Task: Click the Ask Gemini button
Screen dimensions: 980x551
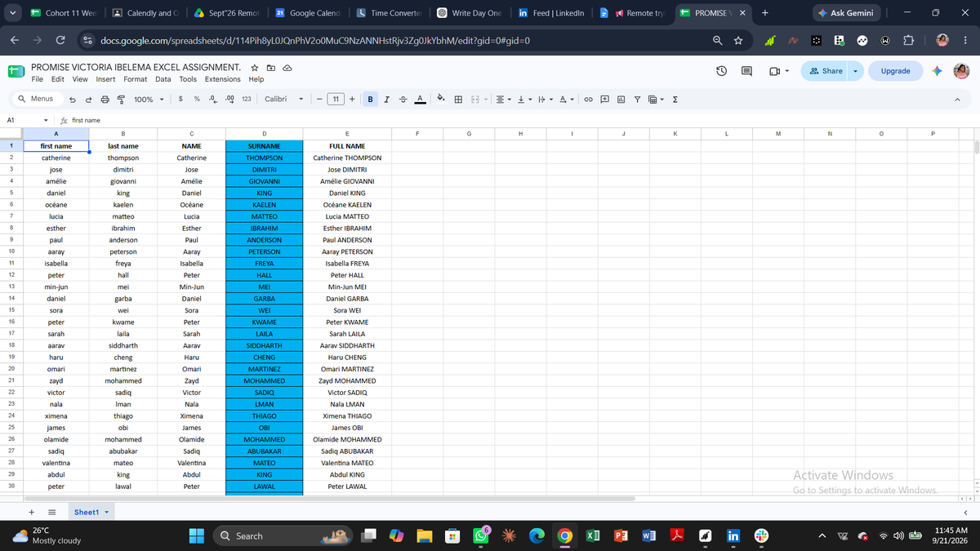Action: point(845,13)
